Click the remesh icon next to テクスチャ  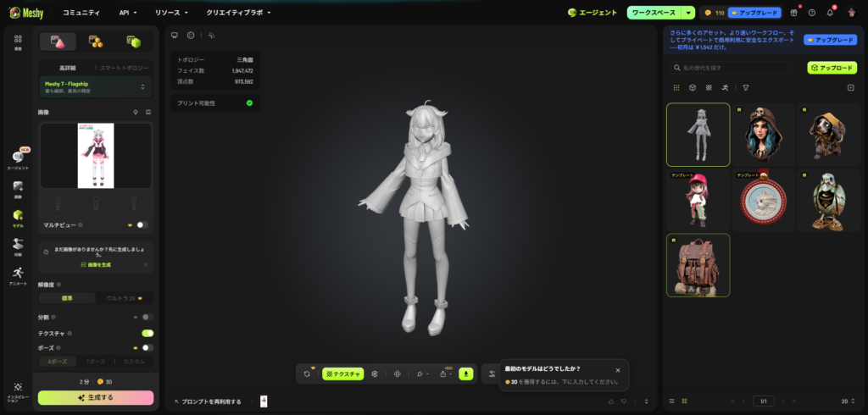tap(375, 374)
